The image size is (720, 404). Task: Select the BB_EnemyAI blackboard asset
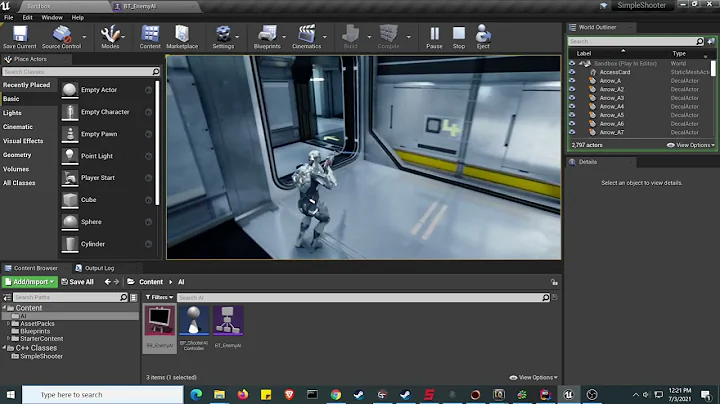(x=160, y=328)
